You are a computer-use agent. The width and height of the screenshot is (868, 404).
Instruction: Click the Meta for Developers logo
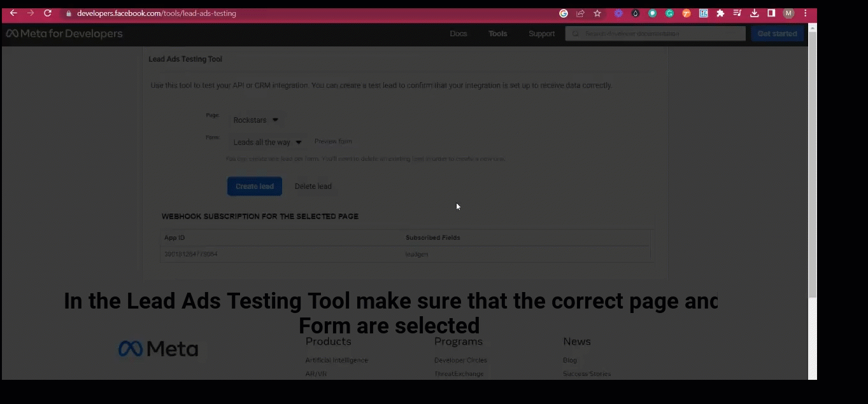pyautogui.click(x=64, y=34)
